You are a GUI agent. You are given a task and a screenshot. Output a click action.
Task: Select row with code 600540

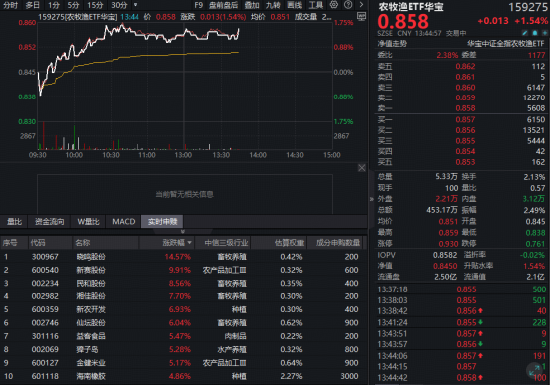[183, 270]
